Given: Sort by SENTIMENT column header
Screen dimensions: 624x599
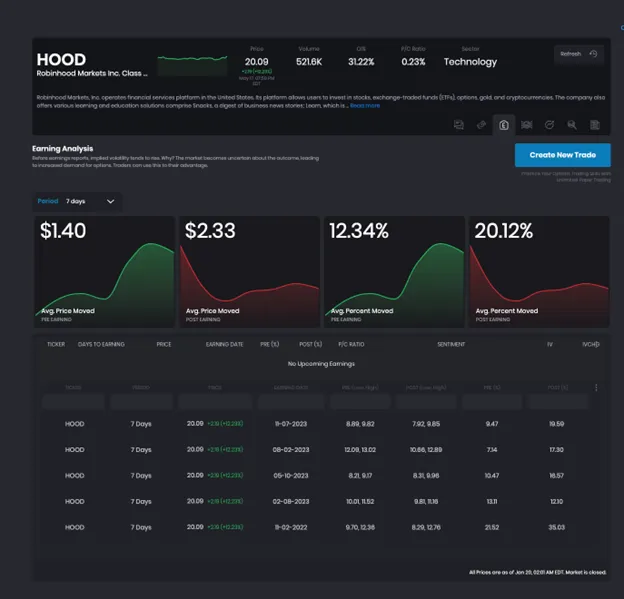Looking at the screenshot, I should (x=451, y=344).
